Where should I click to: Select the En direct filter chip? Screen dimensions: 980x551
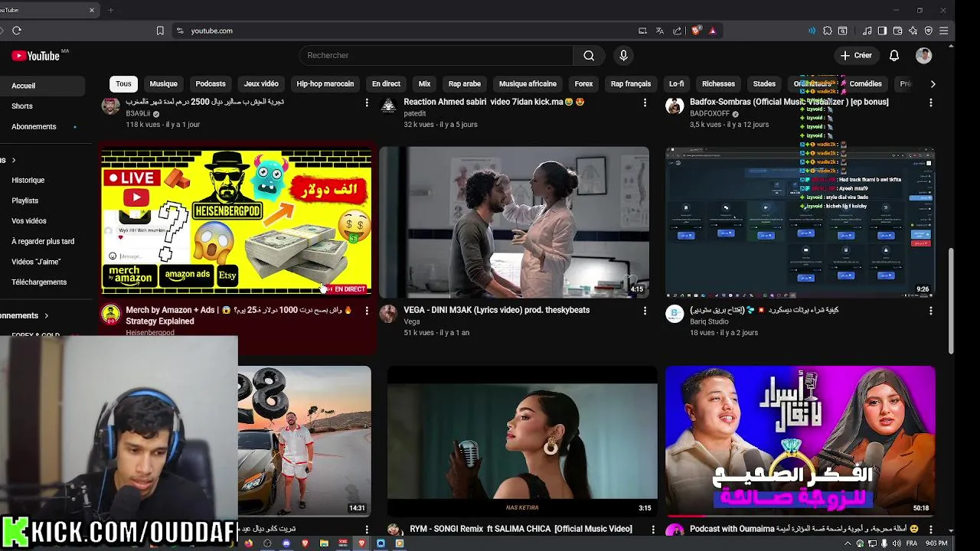point(386,84)
